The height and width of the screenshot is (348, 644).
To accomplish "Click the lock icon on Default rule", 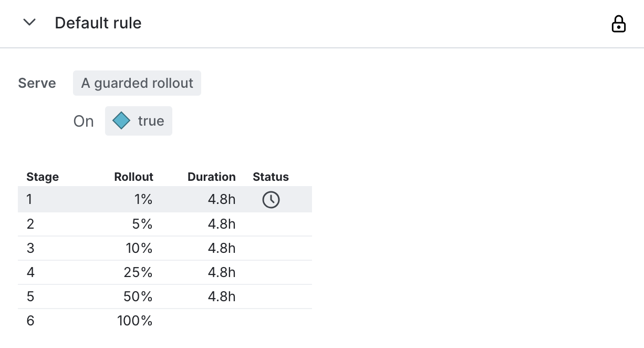I will pyautogui.click(x=619, y=24).
